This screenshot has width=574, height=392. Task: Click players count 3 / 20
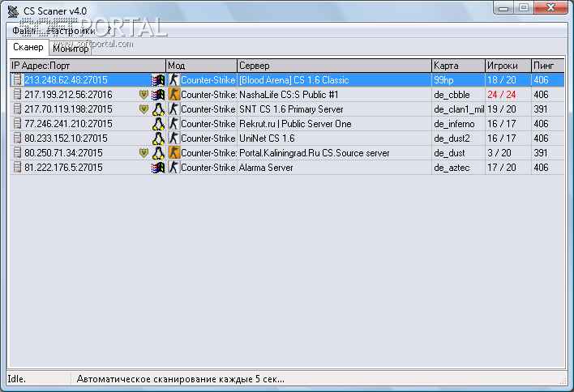(499, 153)
